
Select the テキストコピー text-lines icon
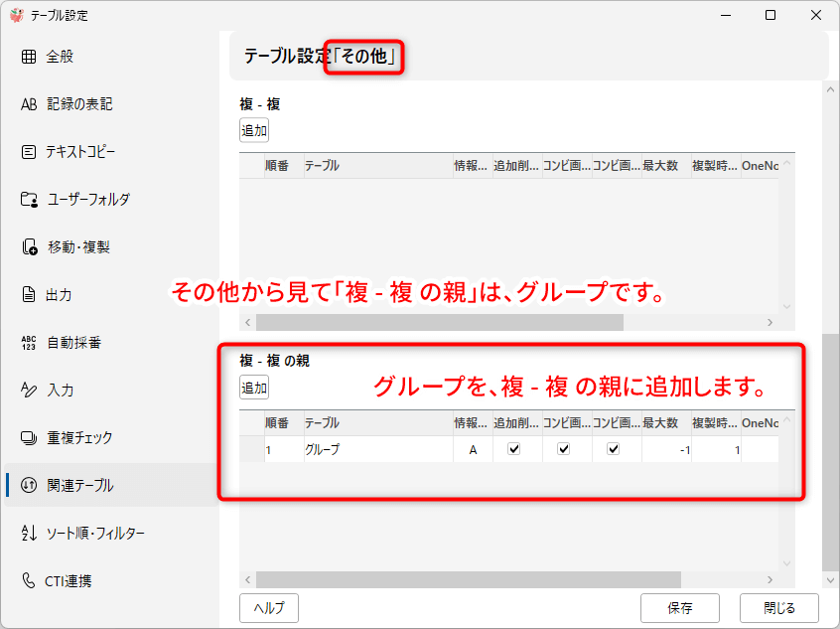point(29,152)
